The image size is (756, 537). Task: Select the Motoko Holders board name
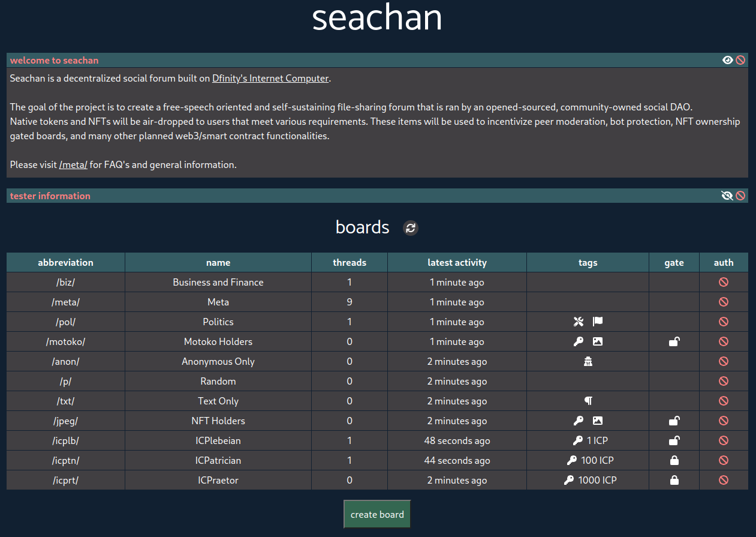pos(218,341)
